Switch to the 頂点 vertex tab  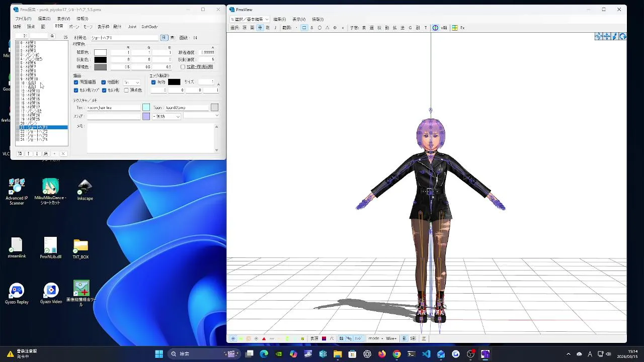pyautogui.click(x=31, y=27)
